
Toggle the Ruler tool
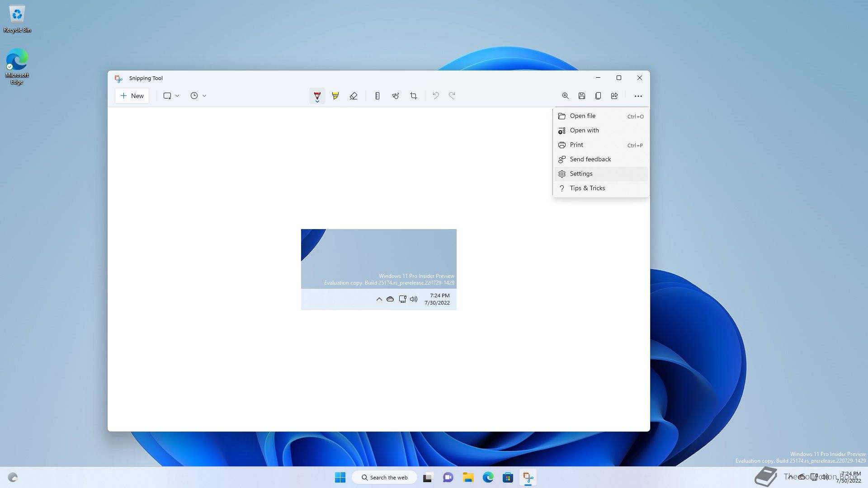click(x=377, y=96)
